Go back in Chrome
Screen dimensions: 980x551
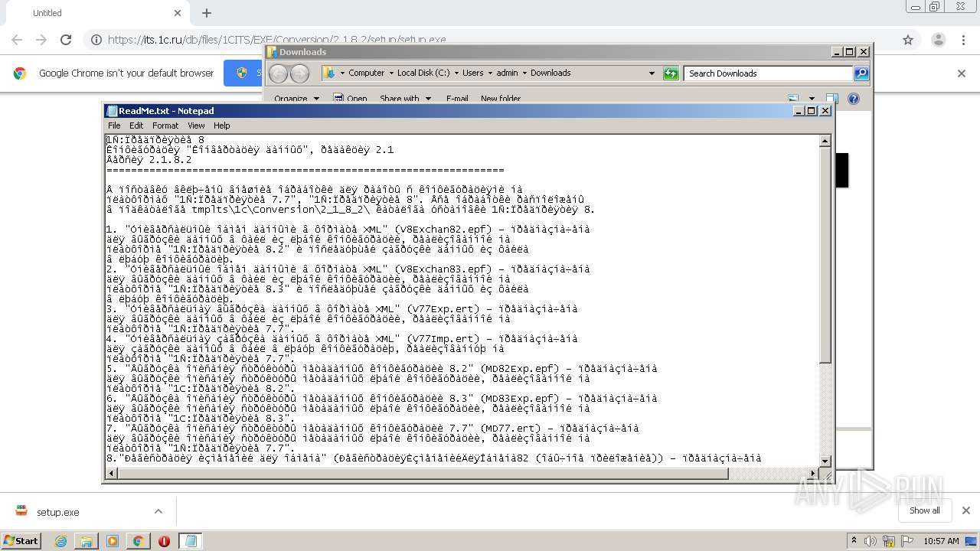[17, 40]
